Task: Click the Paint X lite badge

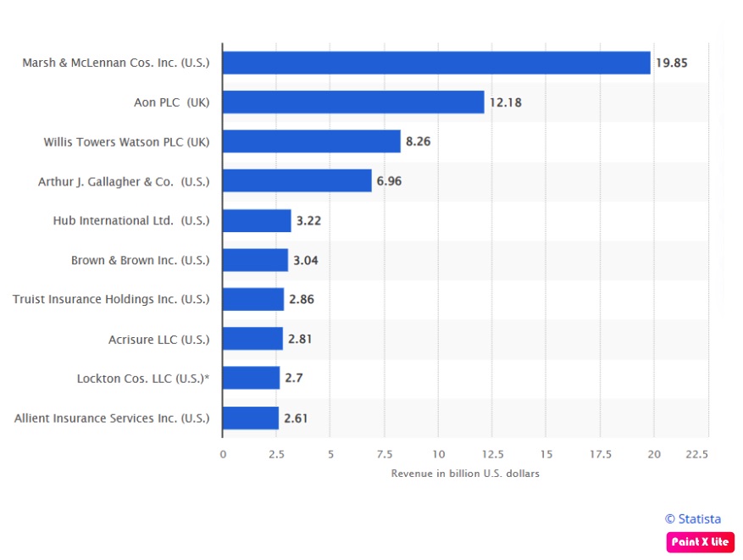Action: pos(700,542)
